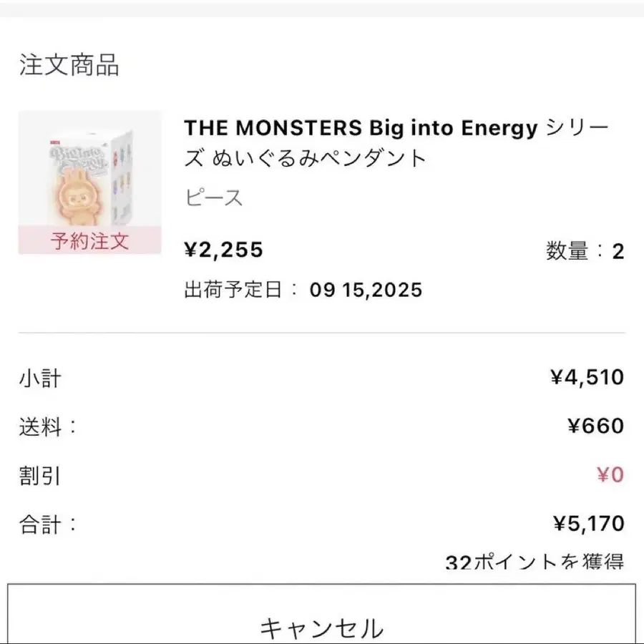Click the 送料 label
Screen dimensions: 644x644
click(48, 426)
